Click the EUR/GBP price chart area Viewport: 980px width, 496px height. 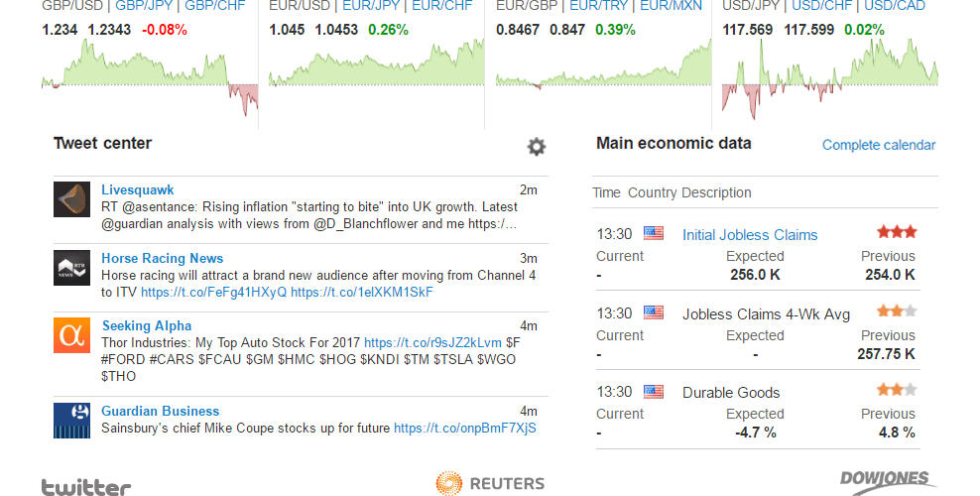pos(603,80)
